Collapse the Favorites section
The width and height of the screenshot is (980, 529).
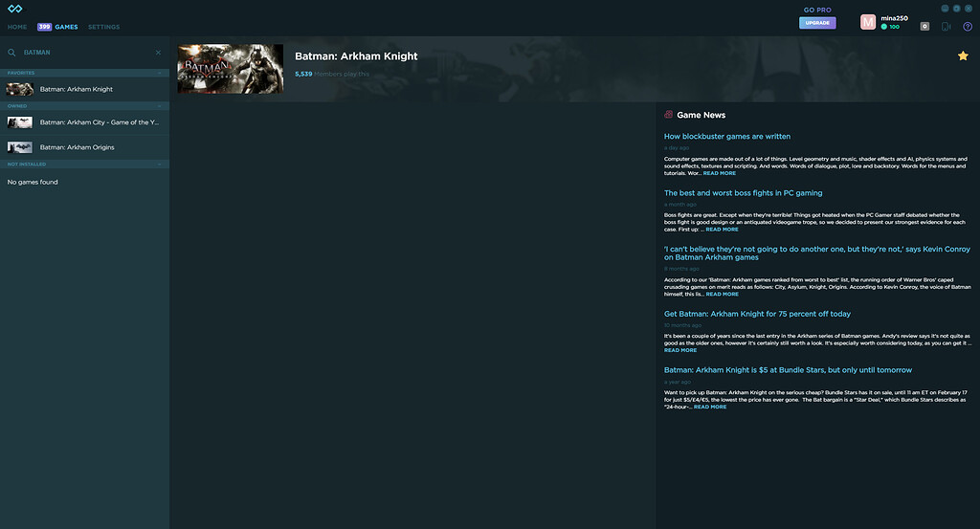(160, 73)
